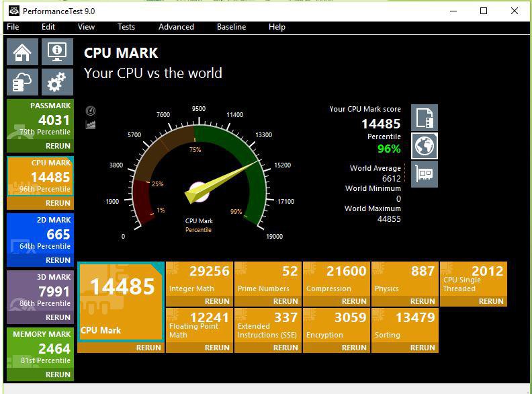Select the Prime Numbers 52 tile
This screenshot has height=394, width=532.
coord(268,279)
